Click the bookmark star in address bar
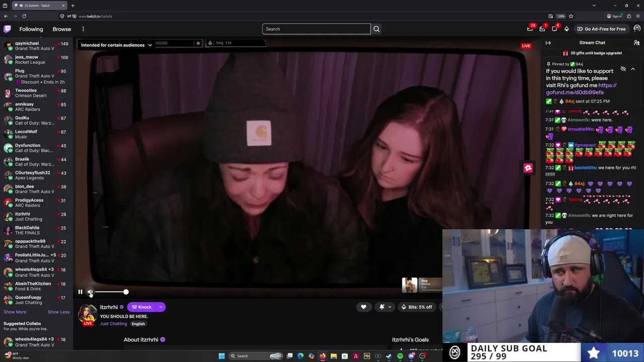644x362 pixels. [x=571, y=16]
